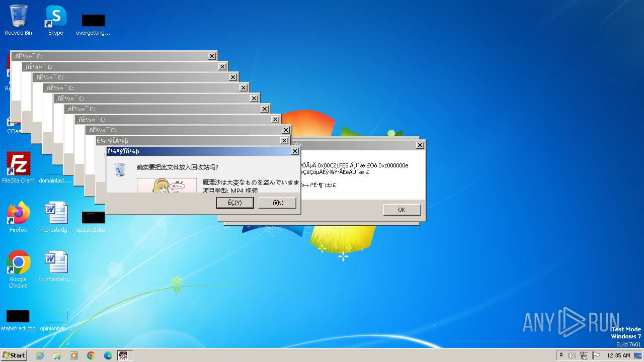This screenshot has height=362, width=644.
Task: Open Google Chrome desktop shortcut
Action: pos(18,269)
